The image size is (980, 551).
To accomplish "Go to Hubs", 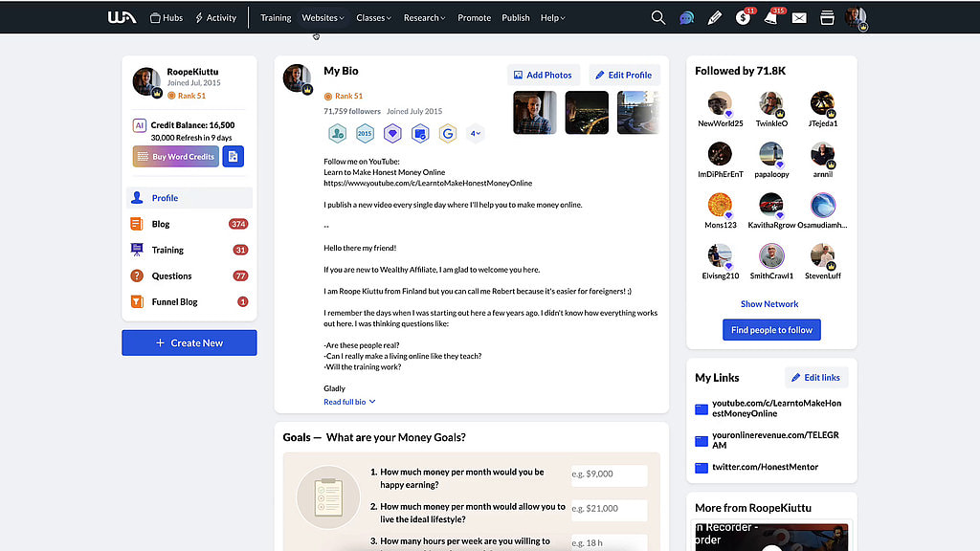I will (x=167, y=17).
